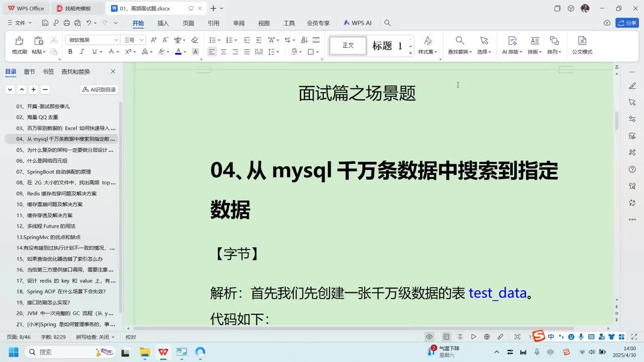The width and height of the screenshot is (644, 362).
Task: Click the Official Document Mode (公文模式) icon
Action: pos(582,41)
